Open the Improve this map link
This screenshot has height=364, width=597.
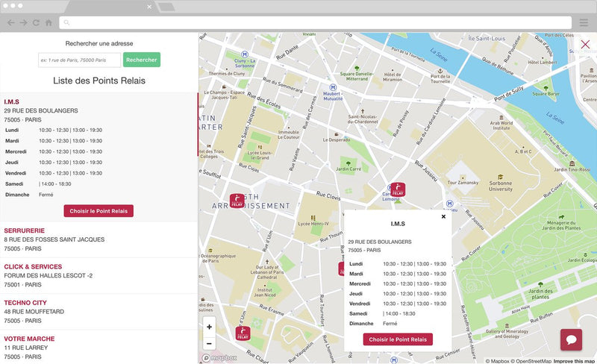tap(574, 361)
